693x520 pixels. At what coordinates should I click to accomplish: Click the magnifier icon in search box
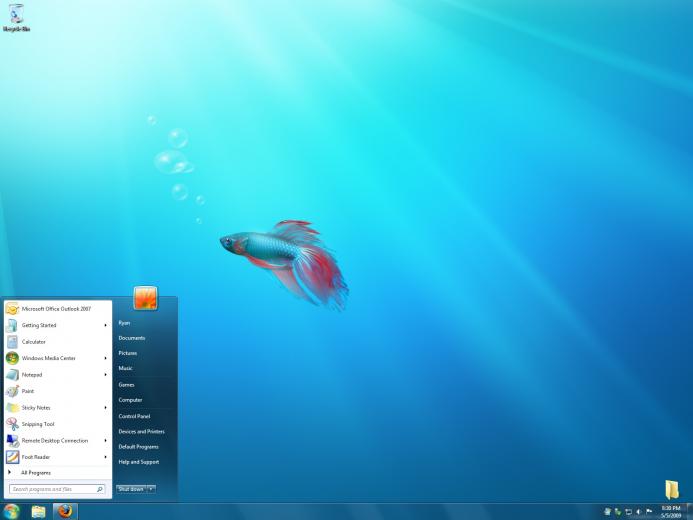coord(100,489)
